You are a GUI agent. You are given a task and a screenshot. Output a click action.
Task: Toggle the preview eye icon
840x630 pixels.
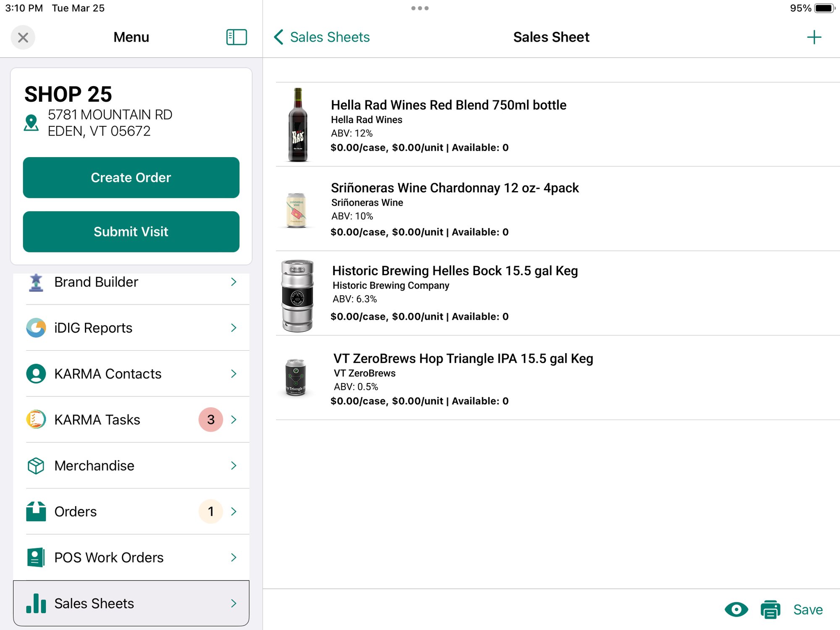(x=736, y=609)
